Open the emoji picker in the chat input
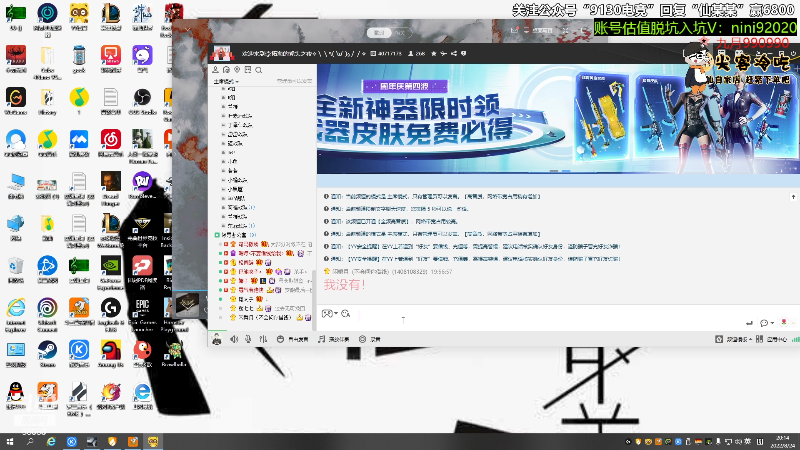Screen dimensions: 800x450 click(x=345, y=313)
